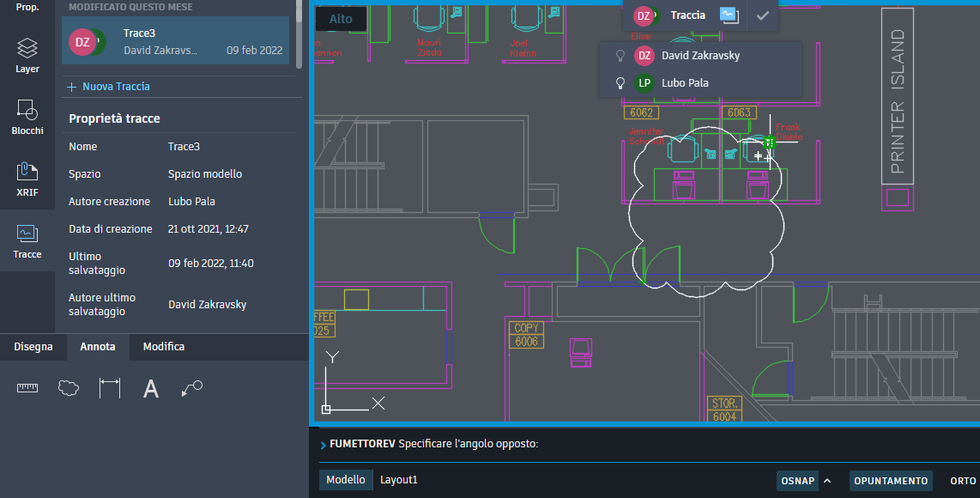
Task: Click the STOR. 6004 room label
Action: click(725, 410)
